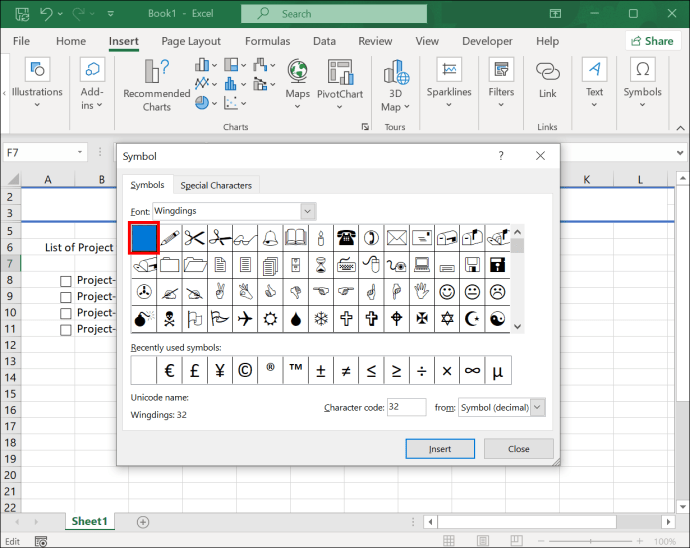This screenshot has height=548, width=690.
Task: Open the Name Box dropdown arrow
Action: coord(80,152)
